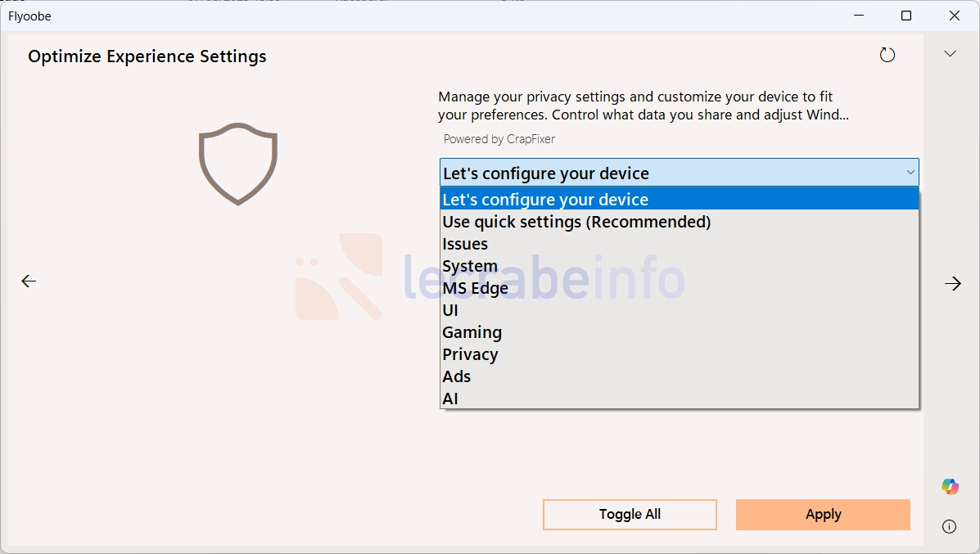The image size is (980, 554).
Task: Click the Toggle All button
Action: (x=630, y=515)
